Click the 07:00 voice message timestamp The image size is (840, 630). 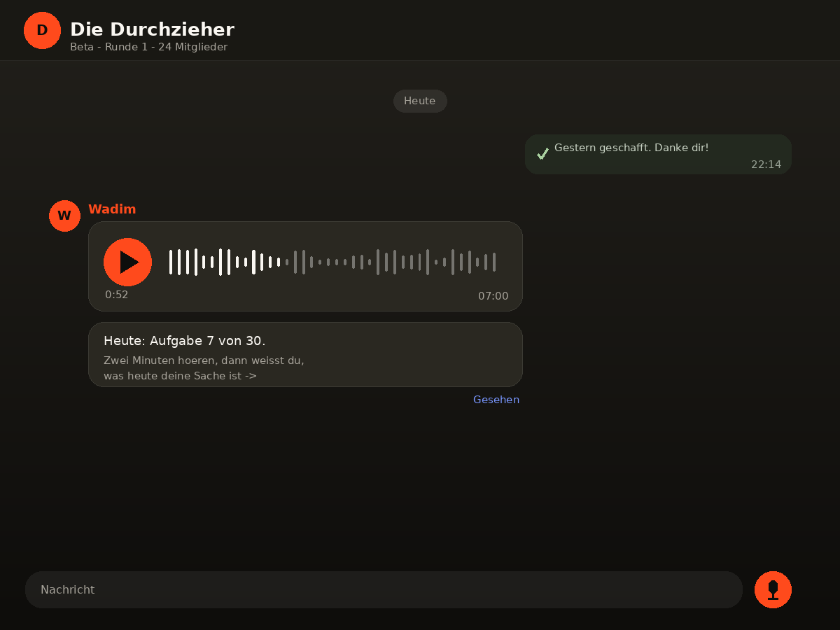point(493,296)
